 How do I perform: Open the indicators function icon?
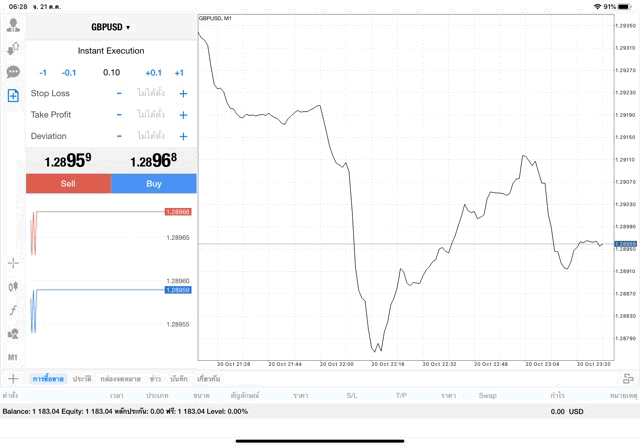[x=13, y=310]
